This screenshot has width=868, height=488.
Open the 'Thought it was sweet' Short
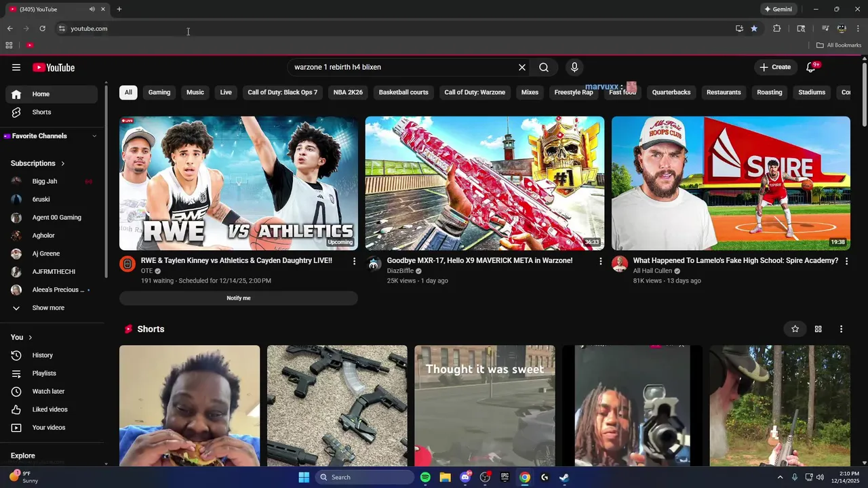point(485,405)
